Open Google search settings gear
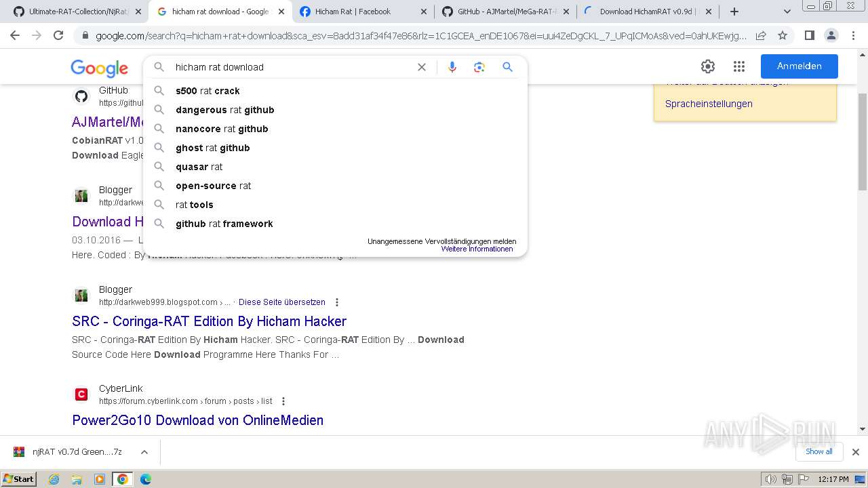 click(708, 66)
